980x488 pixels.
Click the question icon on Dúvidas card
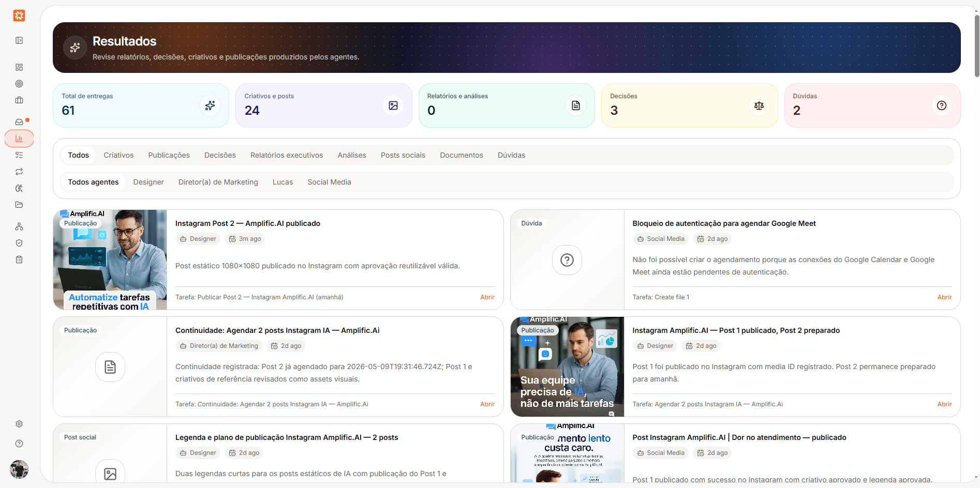tap(942, 105)
